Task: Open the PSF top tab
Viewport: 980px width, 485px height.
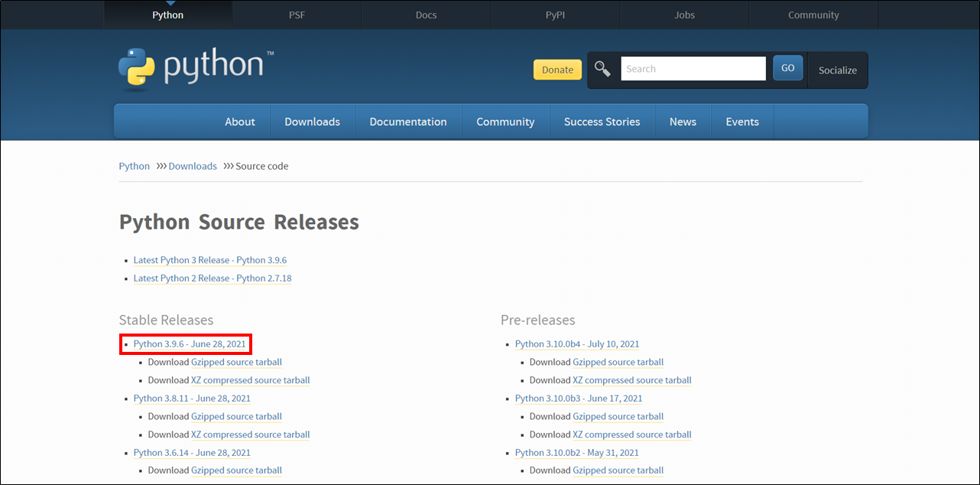Action: [296, 15]
